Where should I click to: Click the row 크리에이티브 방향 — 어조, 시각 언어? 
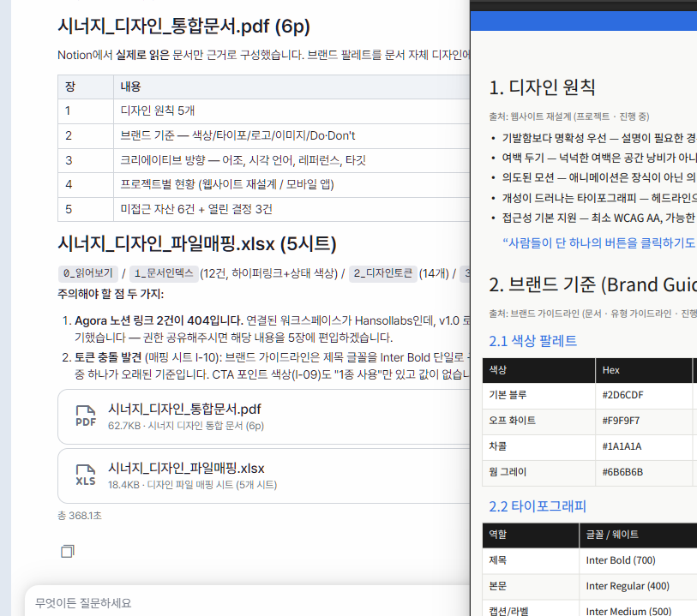tap(263, 160)
